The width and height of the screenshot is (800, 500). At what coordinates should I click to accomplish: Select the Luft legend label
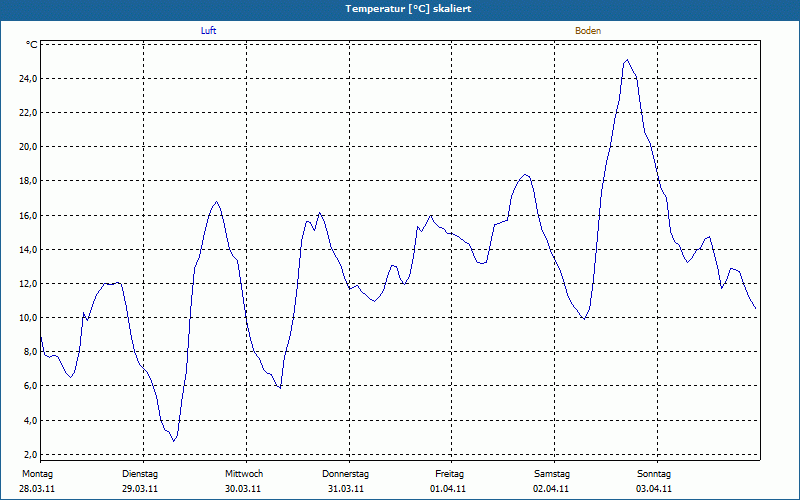click(x=208, y=31)
